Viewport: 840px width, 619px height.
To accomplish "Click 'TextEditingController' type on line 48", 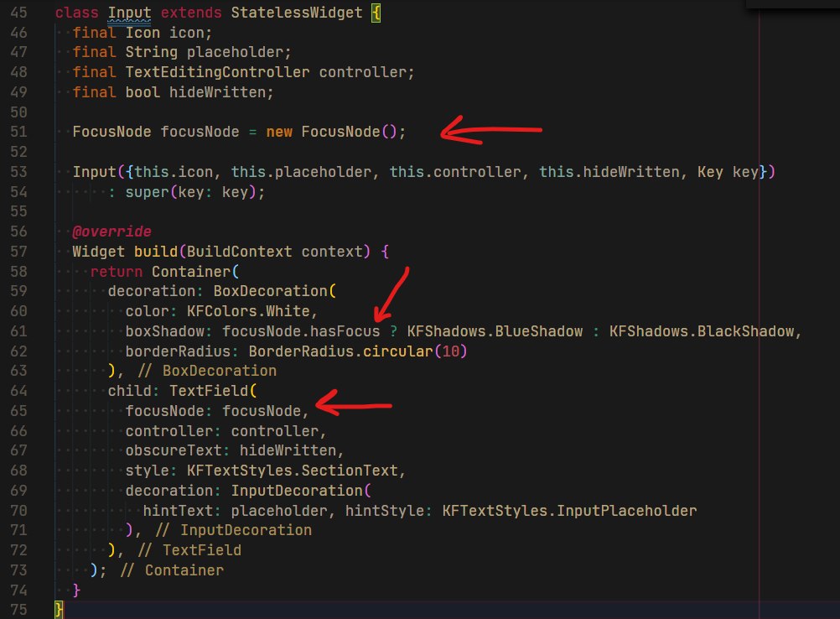I will click(x=217, y=72).
